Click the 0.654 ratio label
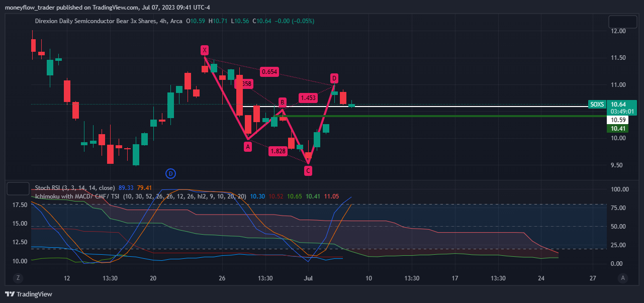644x303 pixels. (269, 72)
